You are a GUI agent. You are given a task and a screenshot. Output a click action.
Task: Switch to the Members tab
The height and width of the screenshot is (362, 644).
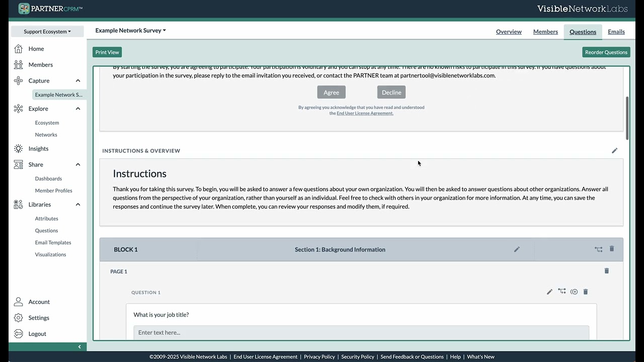(x=545, y=32)
